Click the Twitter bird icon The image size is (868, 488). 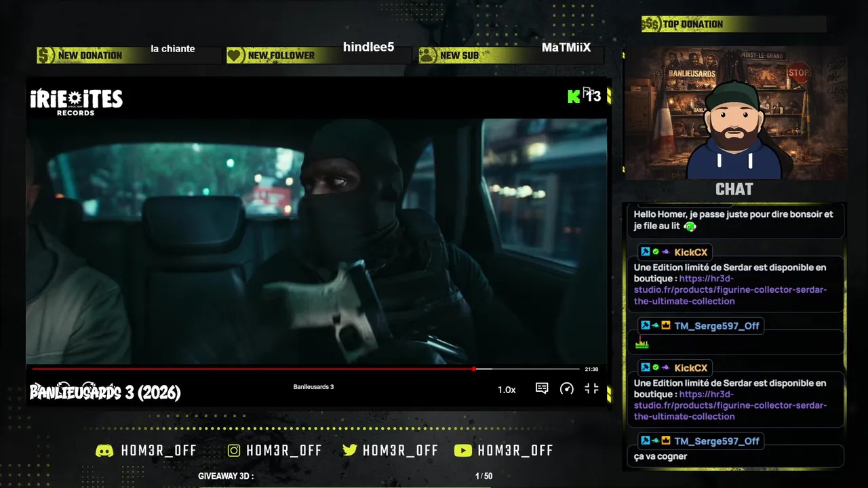pos(349,451)
